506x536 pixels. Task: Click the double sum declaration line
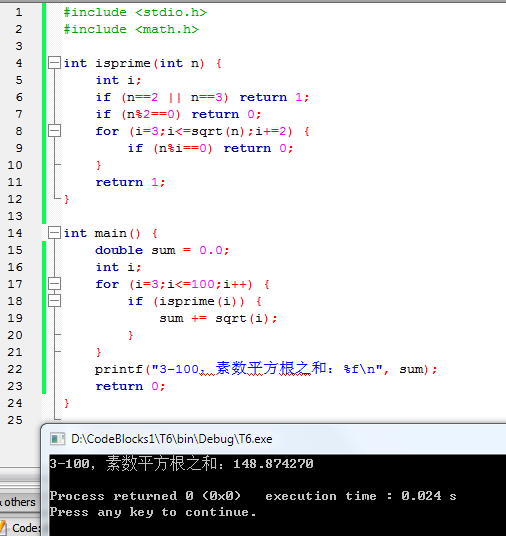pos(162,250)
